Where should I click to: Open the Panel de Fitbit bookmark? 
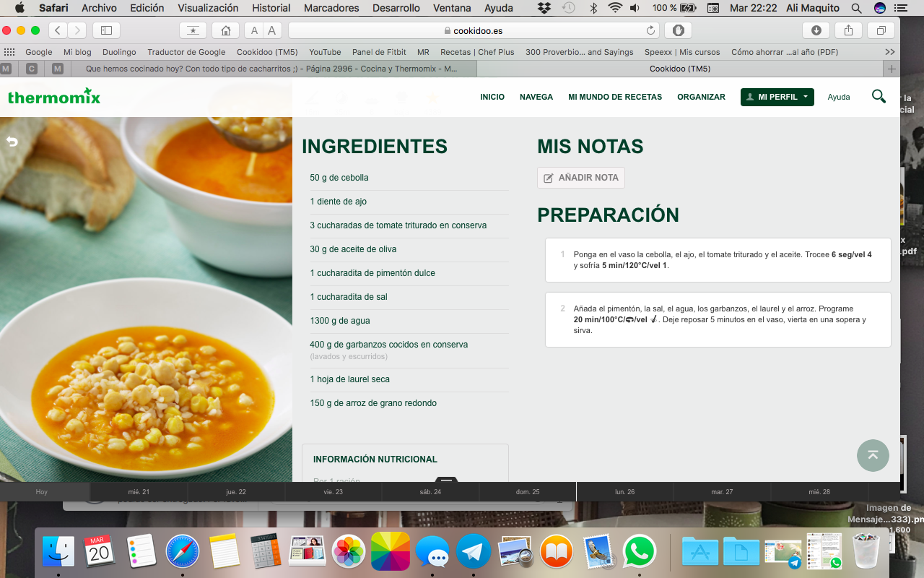click(379, 52)
